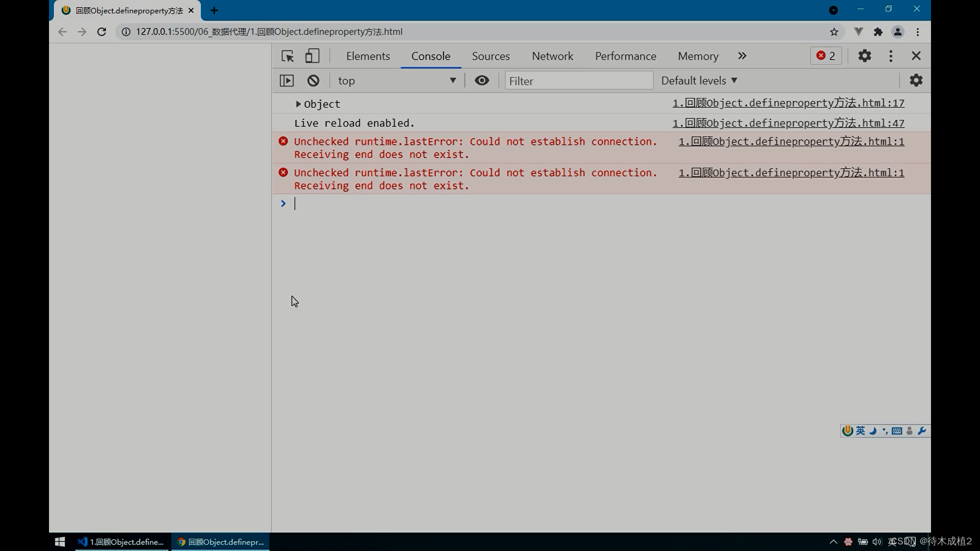
Task: Open the Sources tab
Action: pos(491,56)
